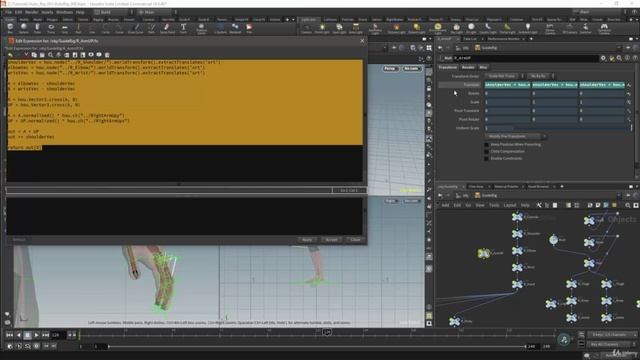Screen dimensions: 640x360
Task: Jump to first frame on playbar
Action: [x=9, y=335]
